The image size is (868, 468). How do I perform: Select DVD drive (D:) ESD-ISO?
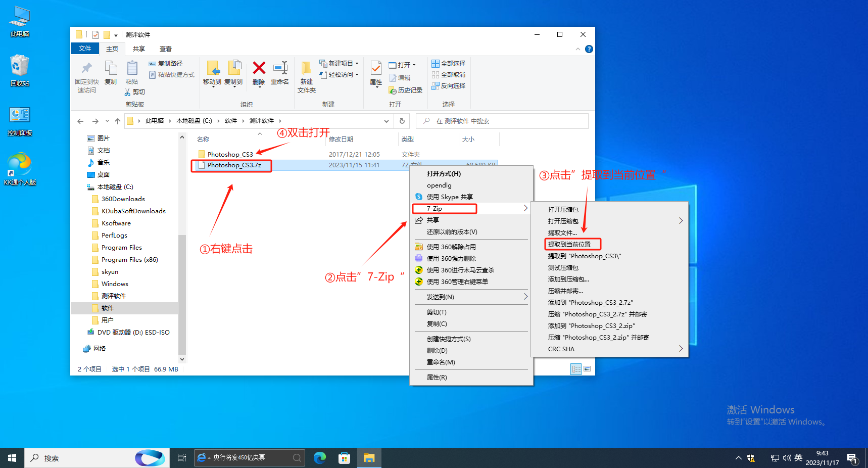click(x=133, y=333)
